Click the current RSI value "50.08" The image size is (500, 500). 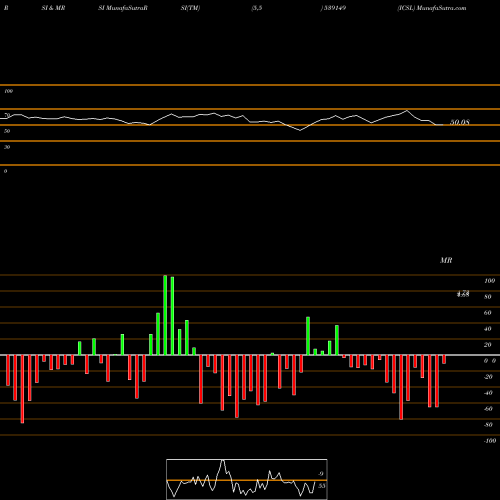pos(460,122)
